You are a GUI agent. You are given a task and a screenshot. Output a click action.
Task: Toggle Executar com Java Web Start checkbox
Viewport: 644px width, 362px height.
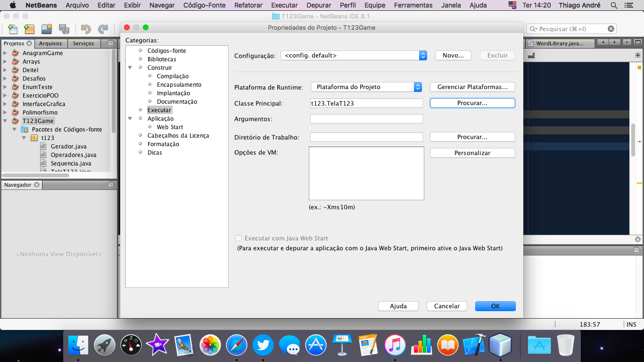[x=239, y=238]
